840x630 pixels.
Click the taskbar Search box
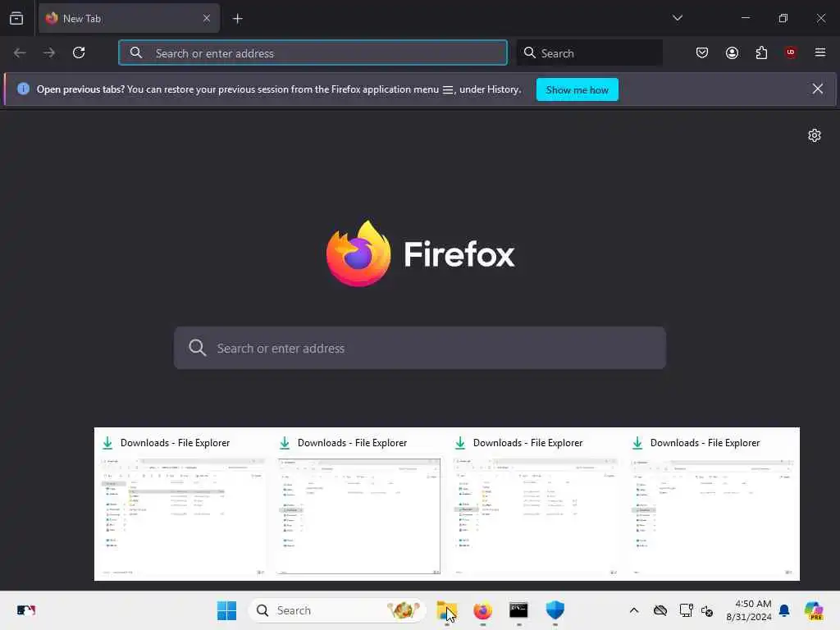(x=337, y=610)
